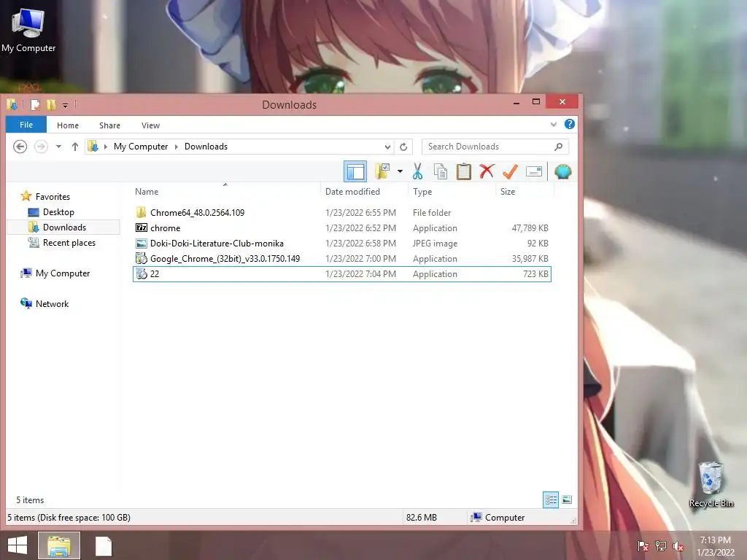Screen dimensions: 747x560
Task: Click the folder icon in the address bar
Action: (93, 147)
